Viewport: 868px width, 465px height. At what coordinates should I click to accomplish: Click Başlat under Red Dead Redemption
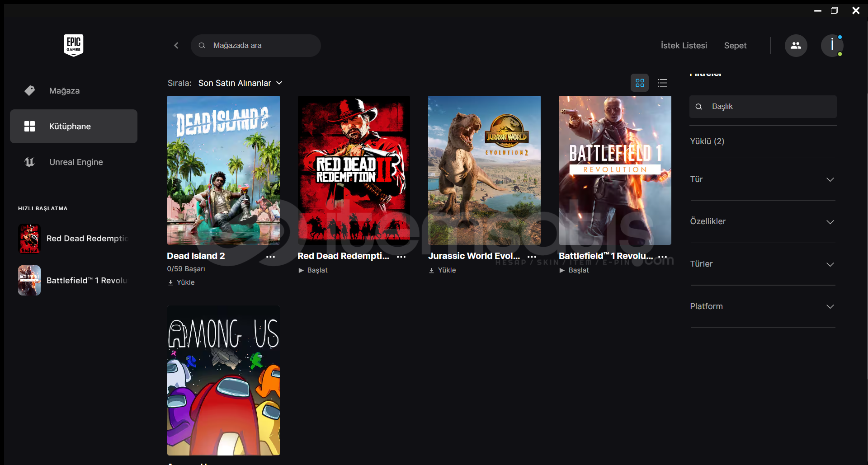coord(313,270)
